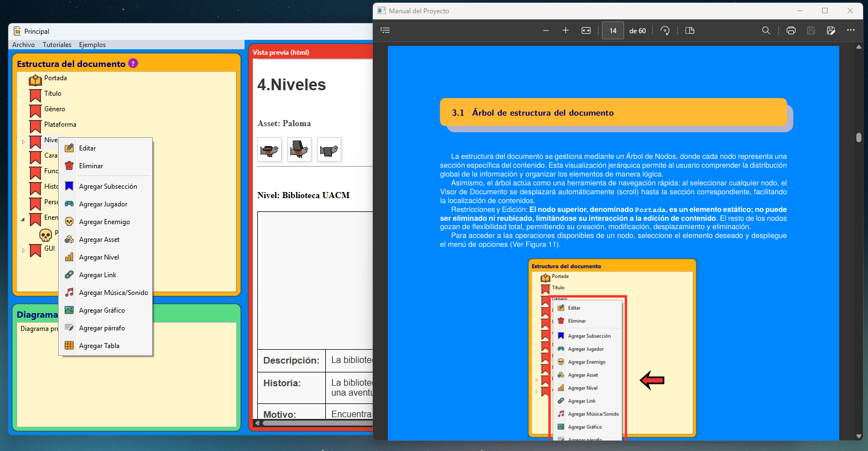Viewport: 868px width, 451px height.
Task: Select the Título node in the tree
Action: click(53, 94)
